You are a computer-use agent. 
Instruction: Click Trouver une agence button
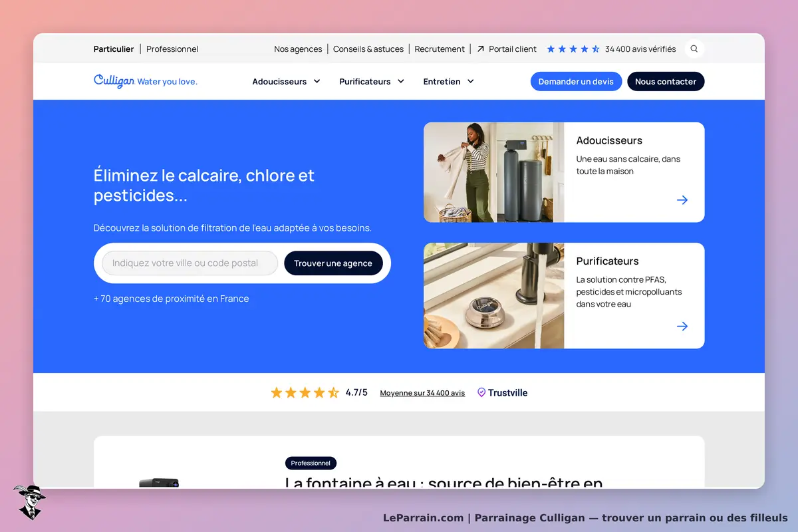click(333, 263)
